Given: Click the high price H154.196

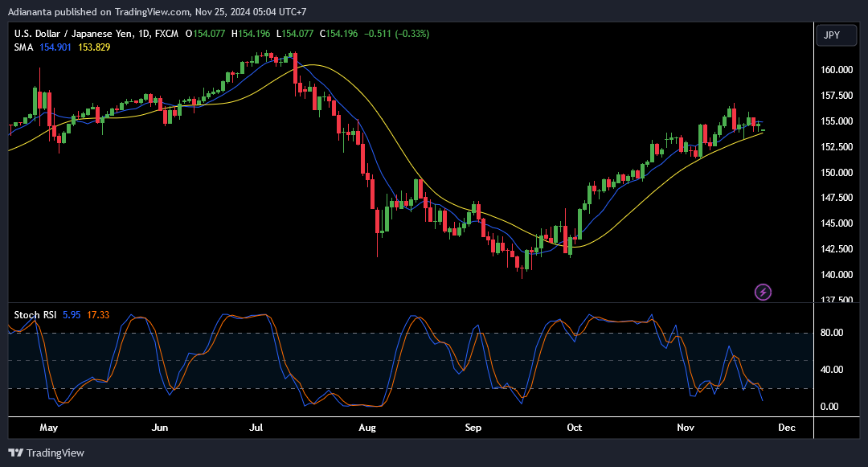Looking at the screenshot, I should (251, 34).
